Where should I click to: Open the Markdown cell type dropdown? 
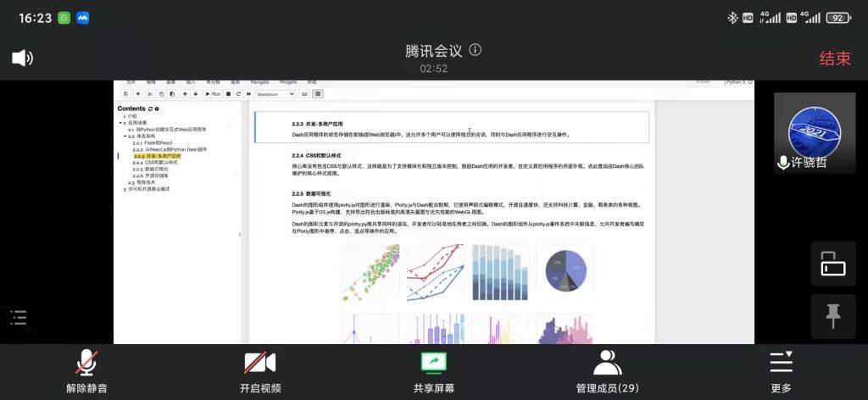pos(275,94)
